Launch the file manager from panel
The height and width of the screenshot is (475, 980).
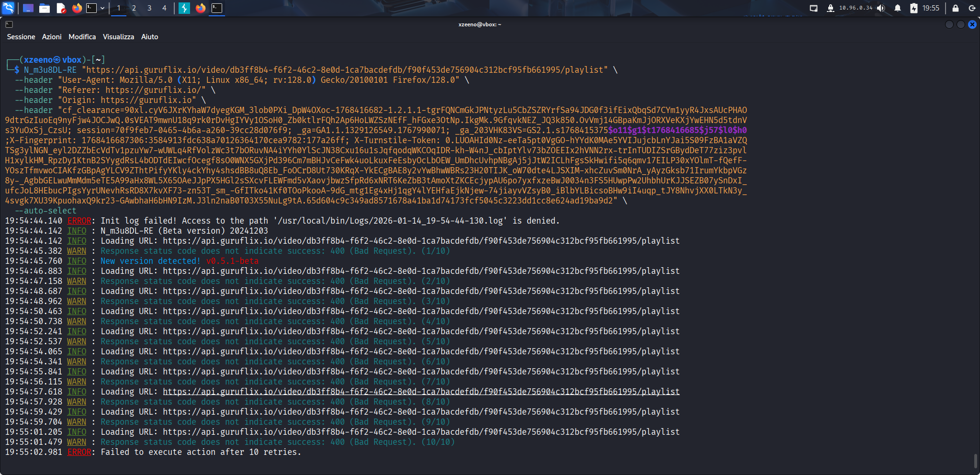point(45,8)
